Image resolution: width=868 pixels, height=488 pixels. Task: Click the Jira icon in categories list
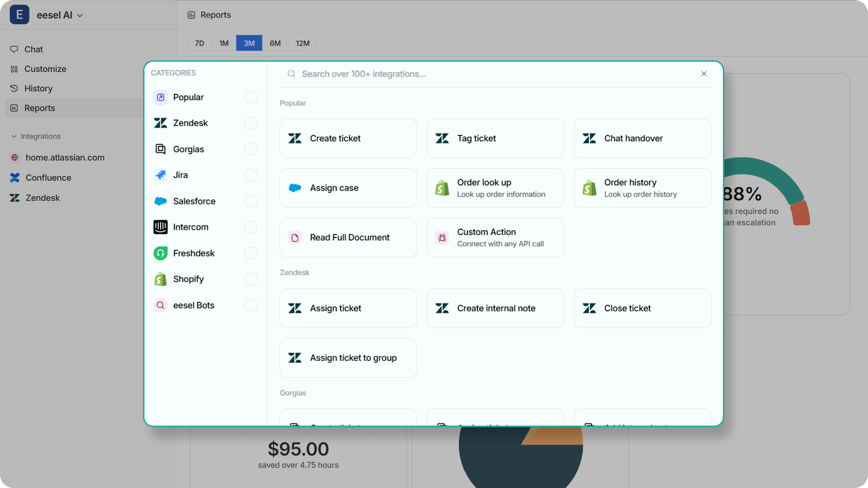(161, 175)
